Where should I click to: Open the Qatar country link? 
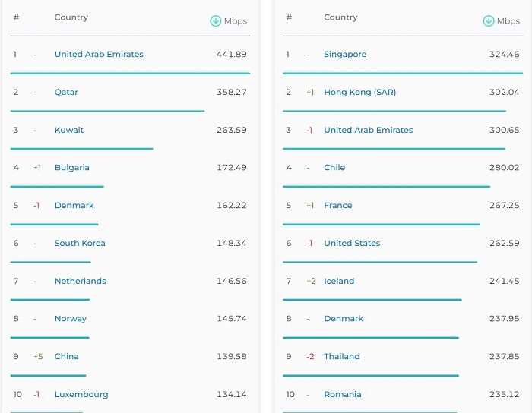(66, 93)
